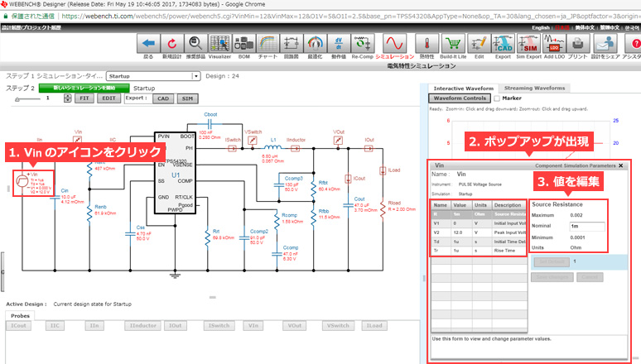
Task: Click the Edit toolbar icon
Action: pyautogui.click(x=479, y=43)
